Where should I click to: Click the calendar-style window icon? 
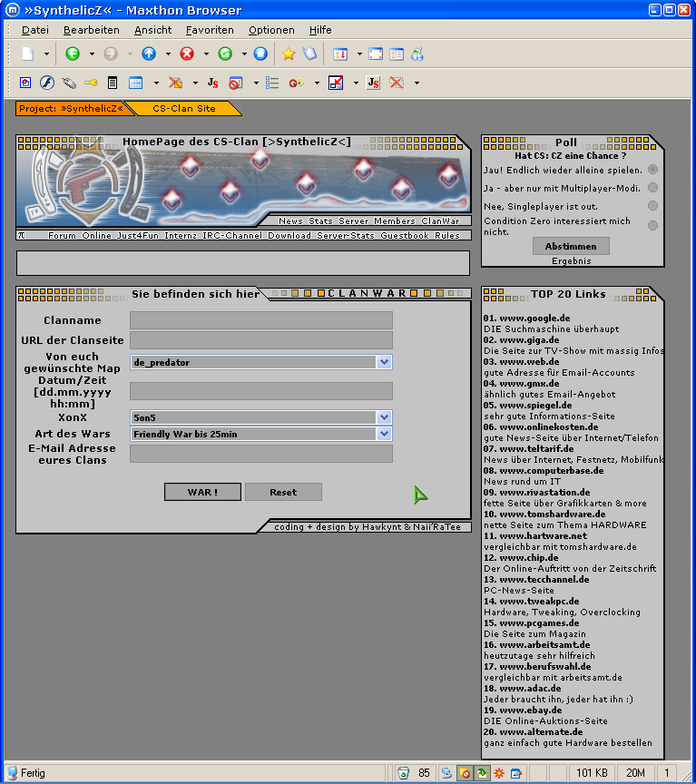[135, 83]
